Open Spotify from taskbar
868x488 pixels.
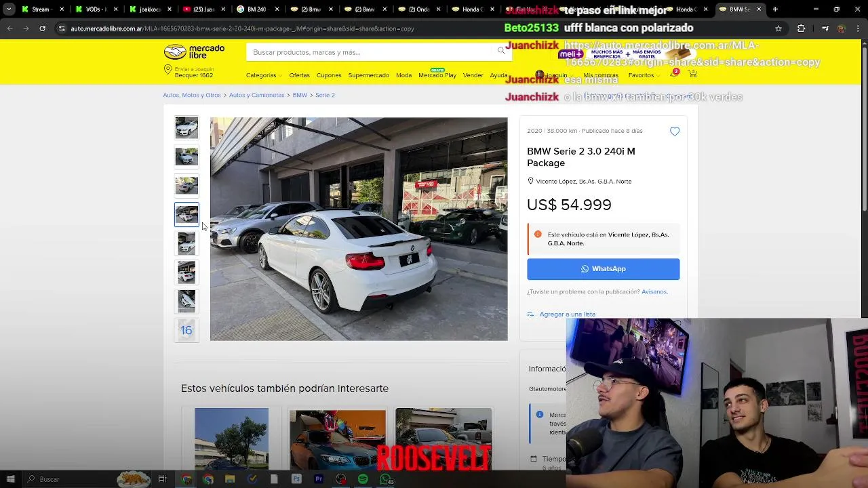[x=363, y=479]
